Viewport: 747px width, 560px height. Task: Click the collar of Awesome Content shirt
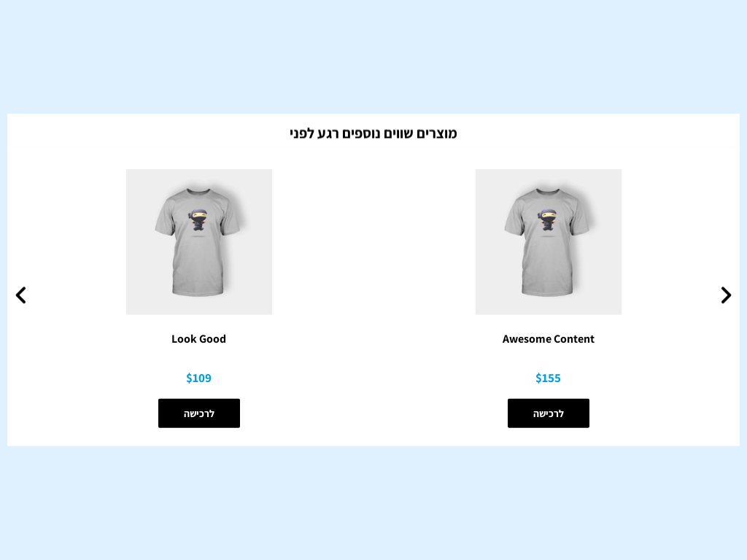(547, 192)
